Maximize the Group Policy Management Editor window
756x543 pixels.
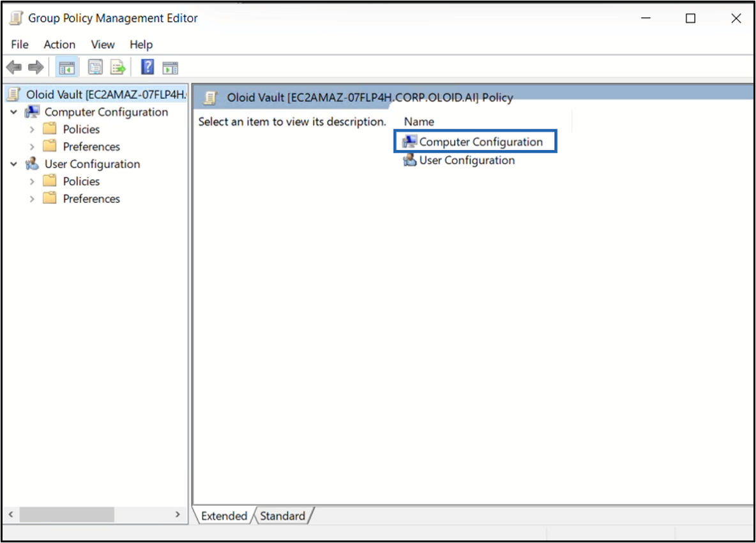[x=690, y=19]
